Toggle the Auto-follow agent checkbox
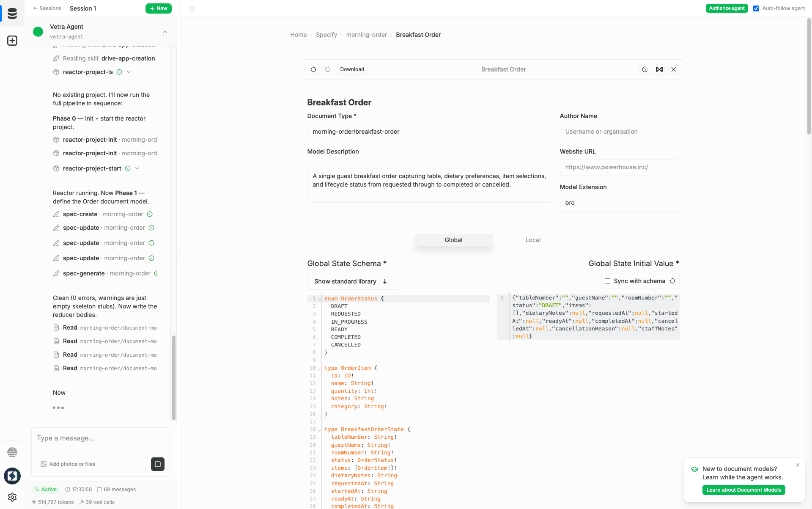The height and width of the screenshot is (509, 812). 756,8
